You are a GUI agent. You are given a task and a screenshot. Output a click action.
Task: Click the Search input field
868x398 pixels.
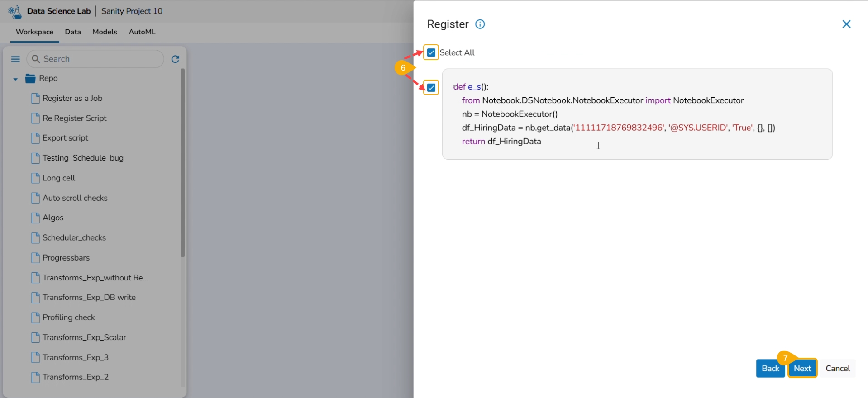[x=100, y=59]
